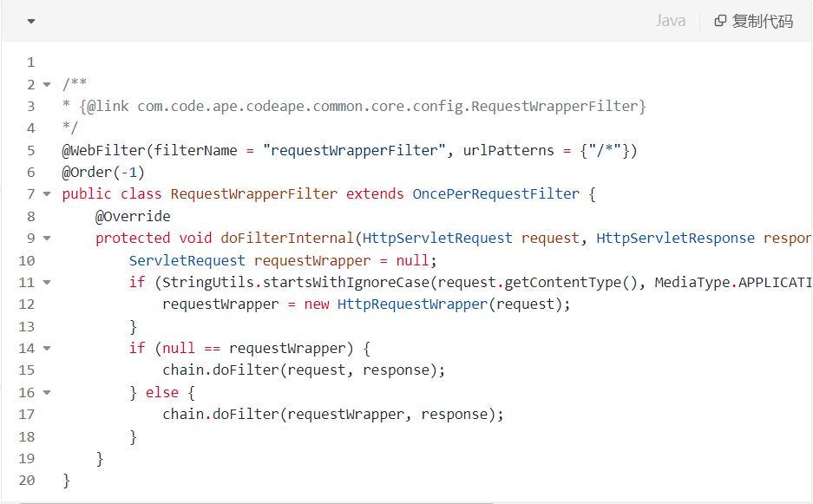
Task: Fold the if block at line 11
Action: (x=47, y=283)
